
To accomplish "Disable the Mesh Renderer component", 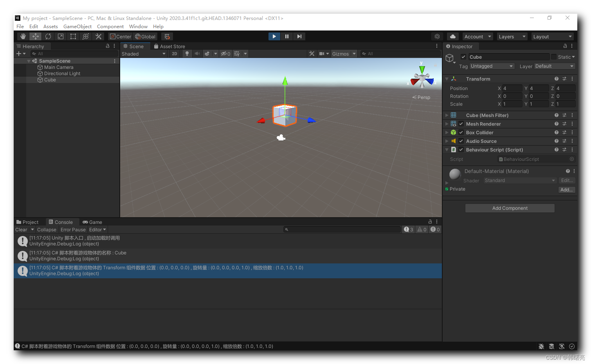I will point(461,124).
